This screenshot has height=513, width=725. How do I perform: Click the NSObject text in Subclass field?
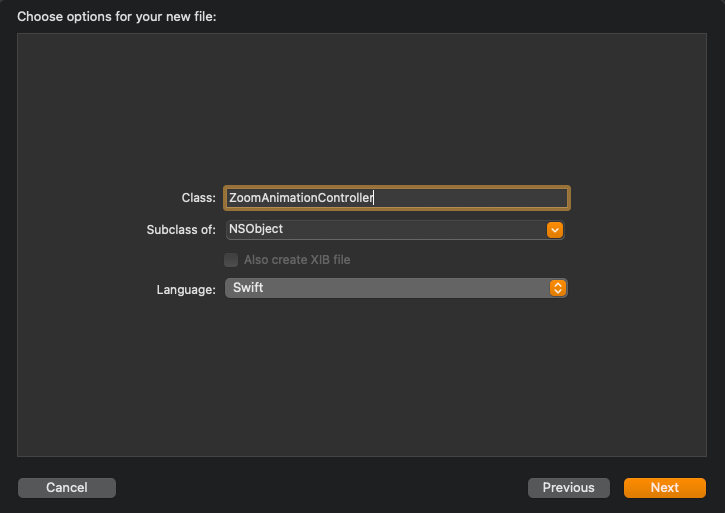tap(256, 229)
